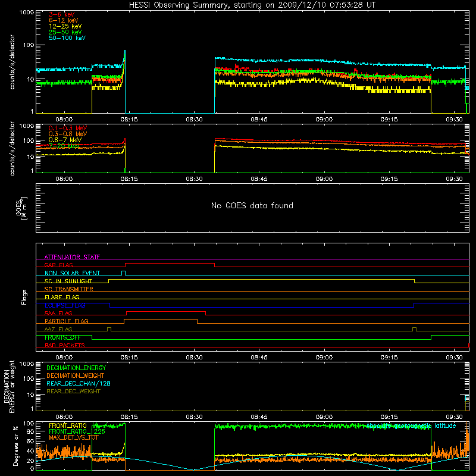Select the 25-50 keV legend label
This screenshot has width=476, height=476.
tap(65, 32)
